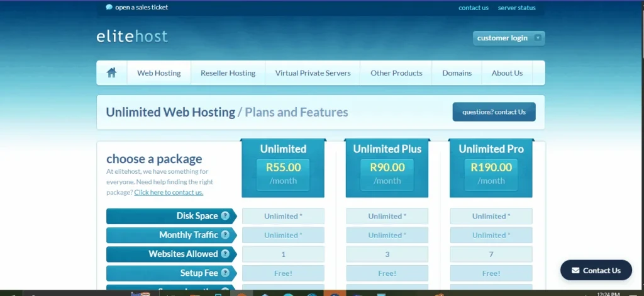The height and width of the screenshot is (296, 644).
Task: Click the elitehost logo
Action: click(132, 37)
